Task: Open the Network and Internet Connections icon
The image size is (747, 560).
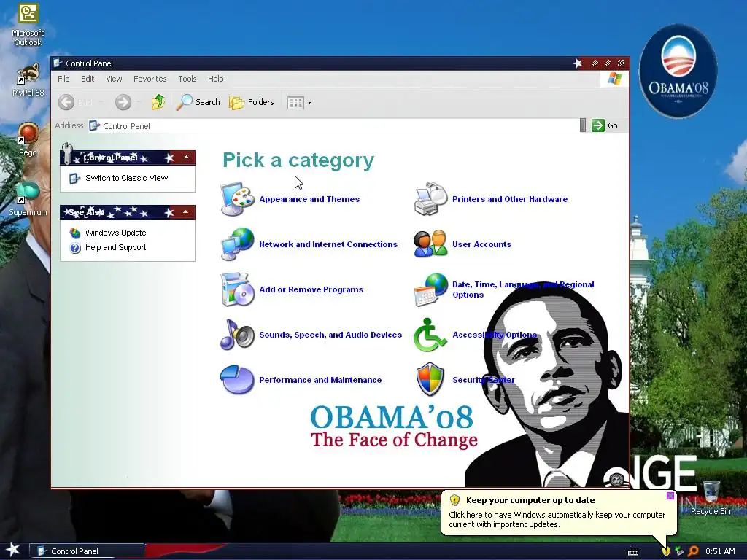Action: (237, 244)
